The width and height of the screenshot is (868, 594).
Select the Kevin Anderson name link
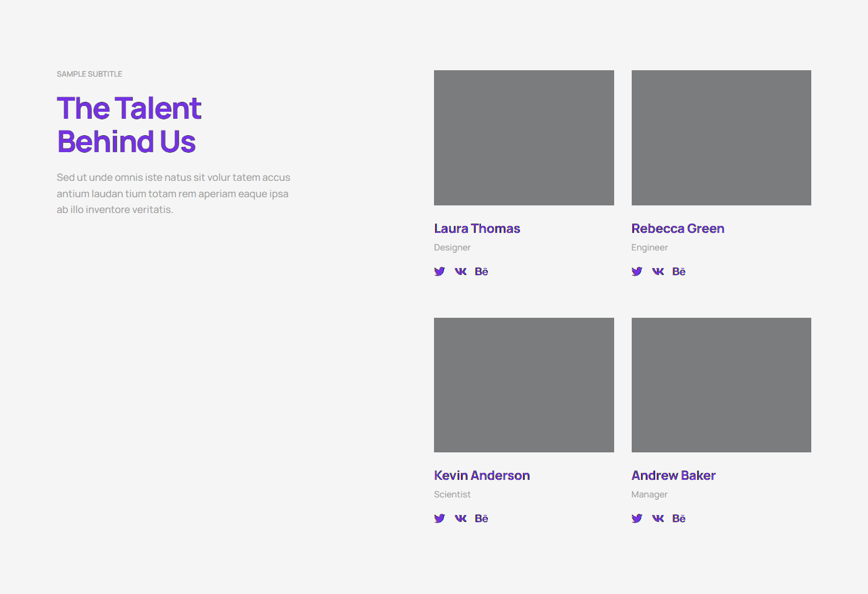pyautogui.click(x=481, y=476)
